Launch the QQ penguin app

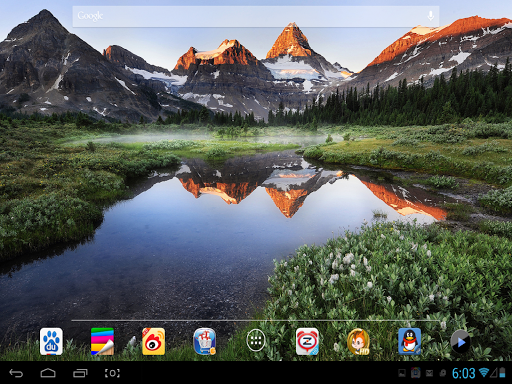pyautogui.click(x=409, y=341)
